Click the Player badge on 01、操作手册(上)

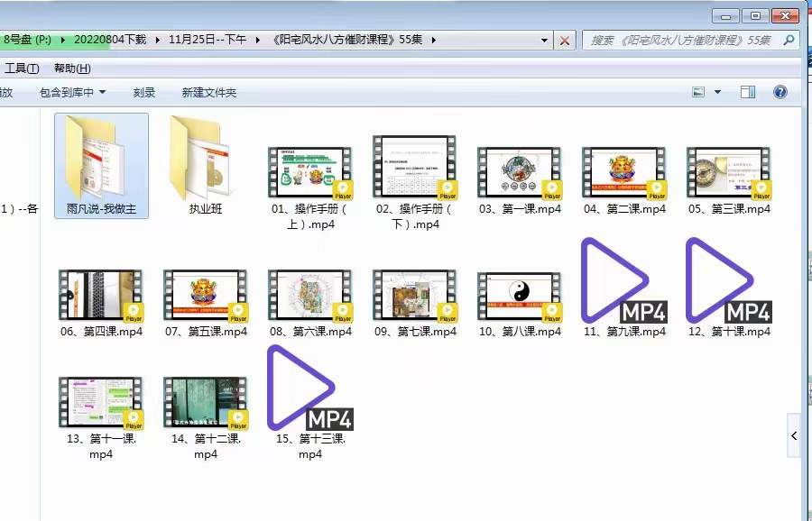(343, 189)
